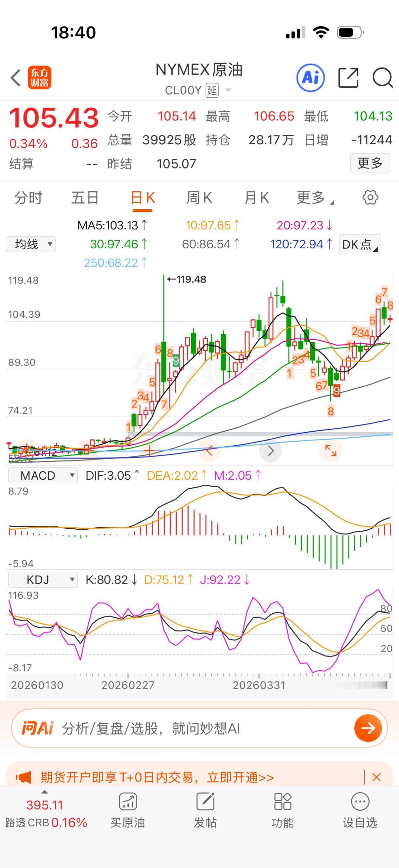The height and width of the screenshot is (868, 399).
Task: Tap the 问Ai input field
Action: [199, 728]
